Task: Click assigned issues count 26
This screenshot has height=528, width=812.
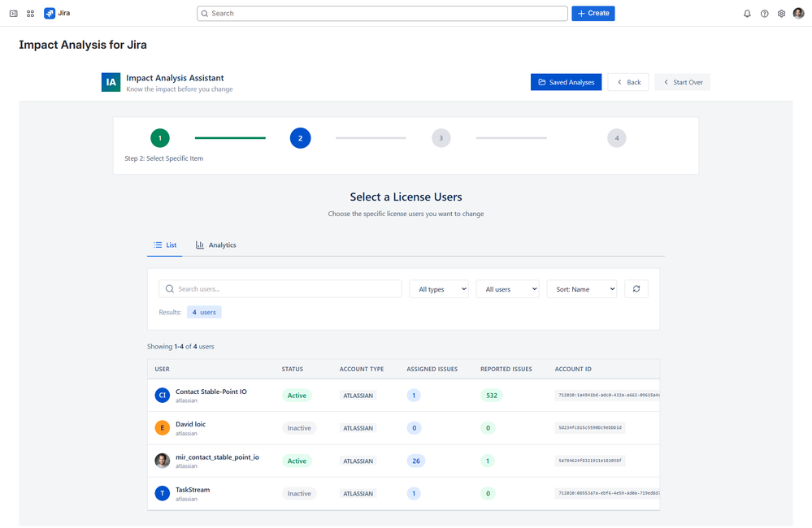Action: 416,461
